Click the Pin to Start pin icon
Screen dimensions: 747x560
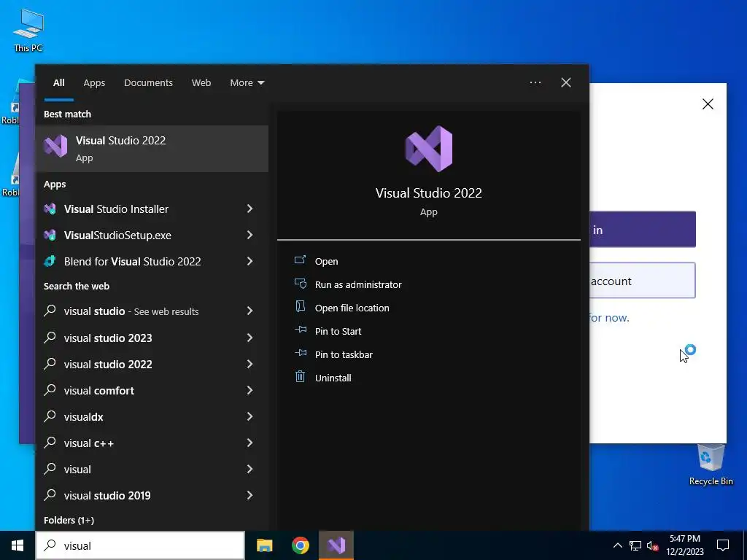pos(300,330)
